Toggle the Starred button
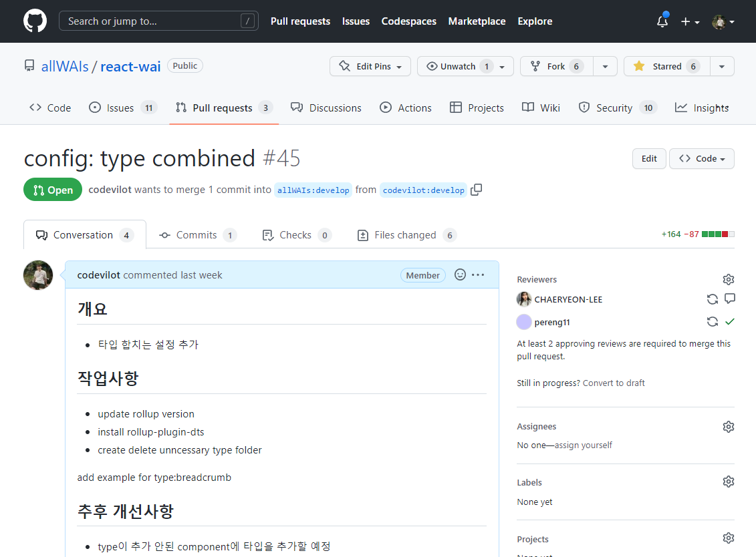756x557 pixels. point(667,67)
